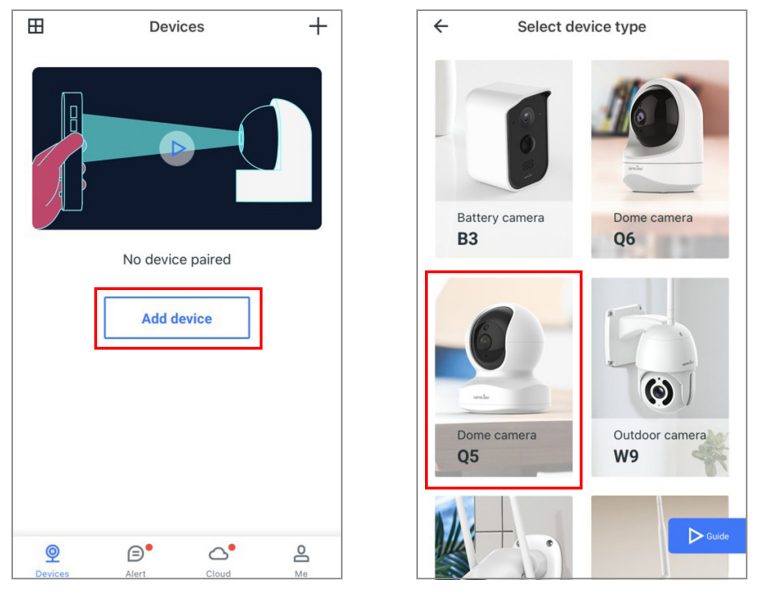775x596 pixels.
Task: Play the pairing tutorial video
Action: coord(177,148)
